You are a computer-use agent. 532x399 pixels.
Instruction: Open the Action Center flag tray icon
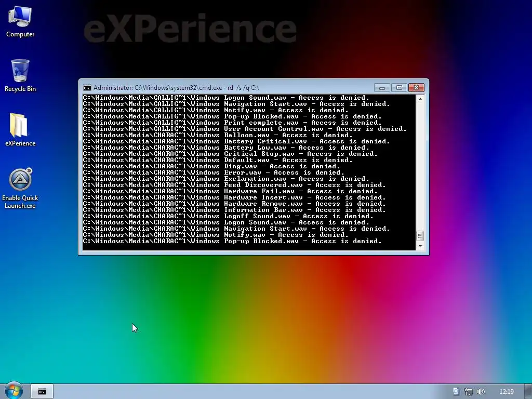pos(456,392)
